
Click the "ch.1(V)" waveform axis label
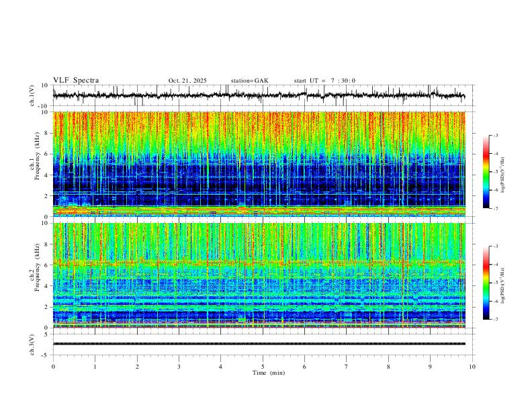(x=32, y=95)
